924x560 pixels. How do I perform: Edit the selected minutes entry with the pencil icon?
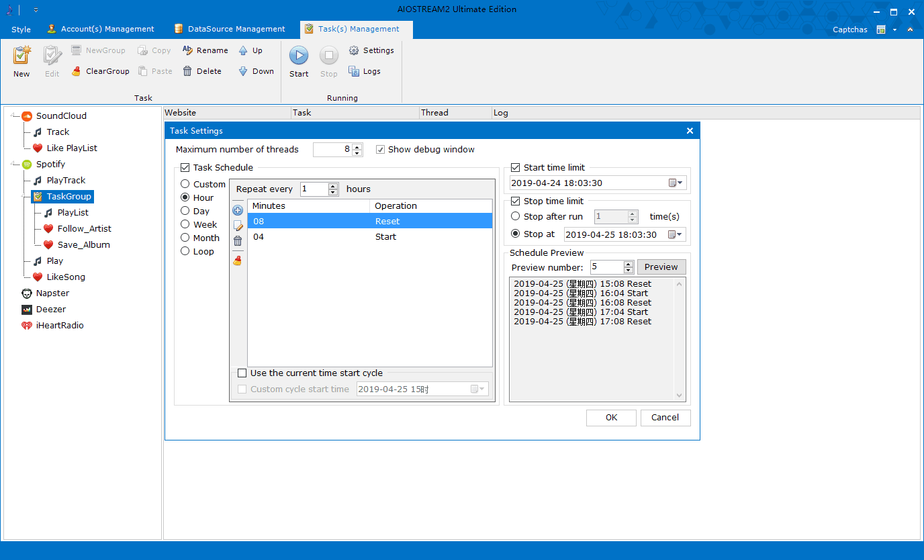click(238, 226)
